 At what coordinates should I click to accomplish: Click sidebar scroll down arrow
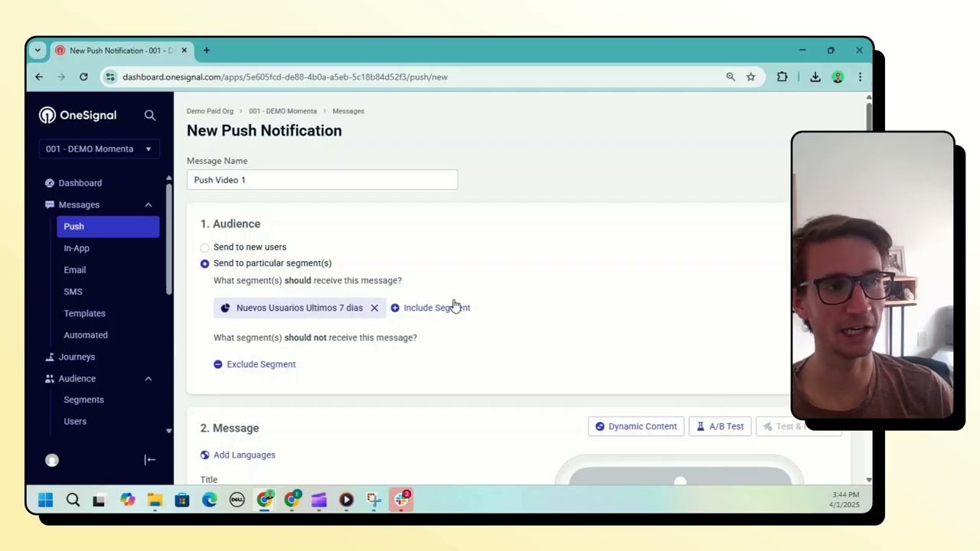[168, 431]
